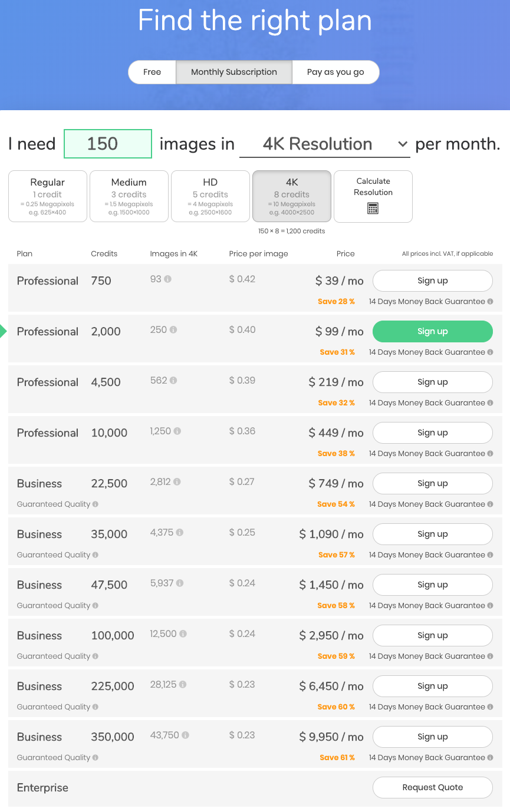Click the calculator icon under Calculate Resolution

click(x=373, y=208)
